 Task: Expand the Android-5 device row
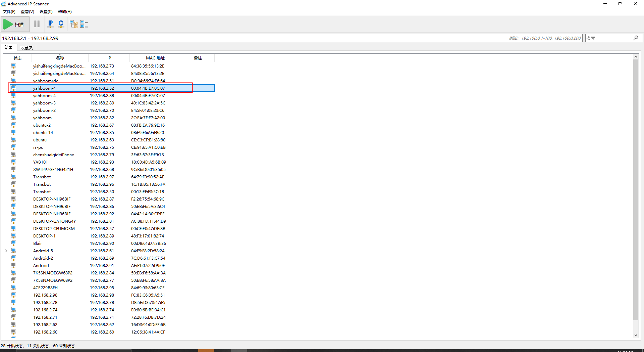6,251
